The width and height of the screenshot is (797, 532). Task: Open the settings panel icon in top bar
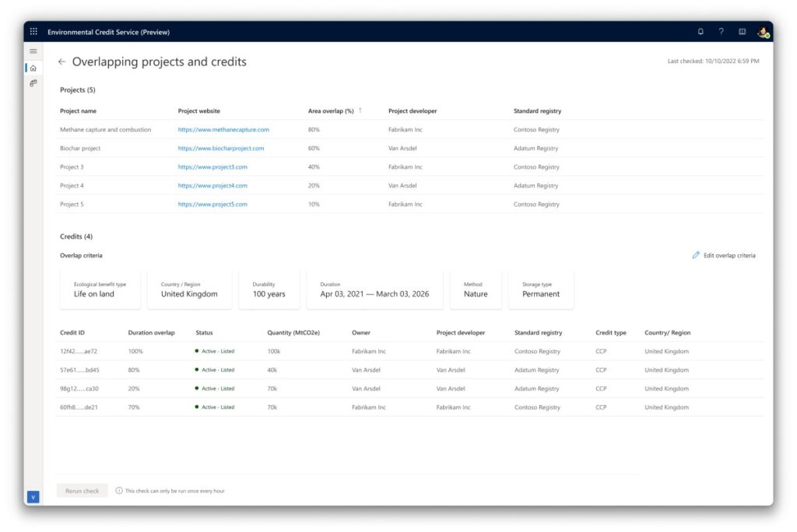click(742, 31)
